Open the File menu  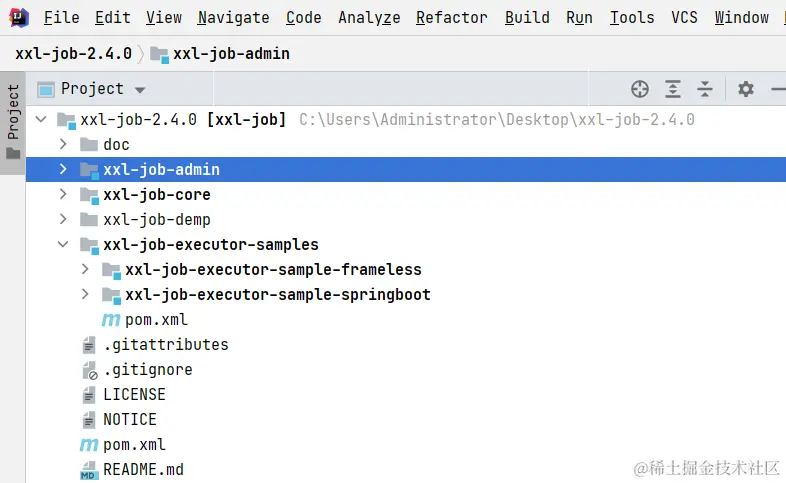pos(61,18)
